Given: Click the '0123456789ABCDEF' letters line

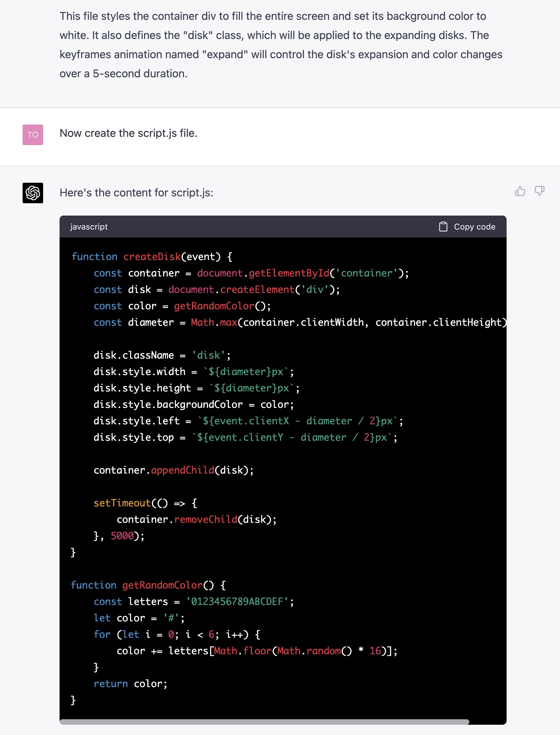Looking at the screenshot, I should coord(194,602).
